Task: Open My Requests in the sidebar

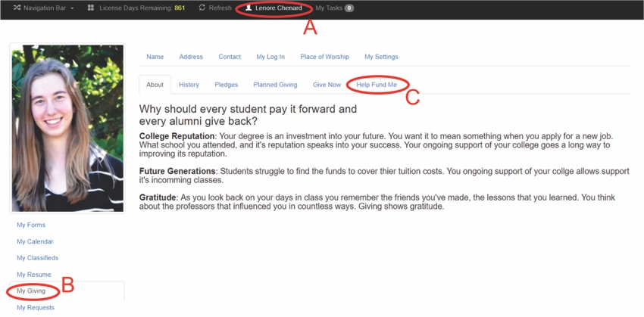Action: point(36,307)
